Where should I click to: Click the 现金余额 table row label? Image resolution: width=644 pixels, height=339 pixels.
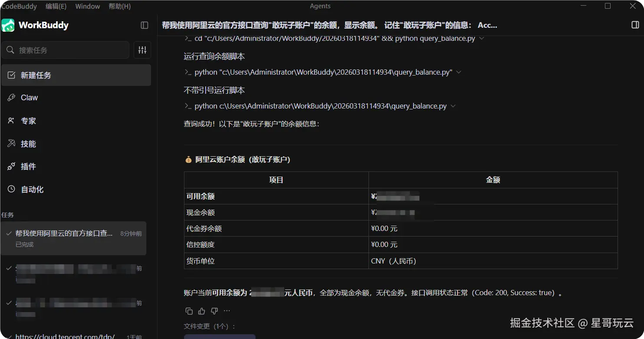click(x=200, y=212)
